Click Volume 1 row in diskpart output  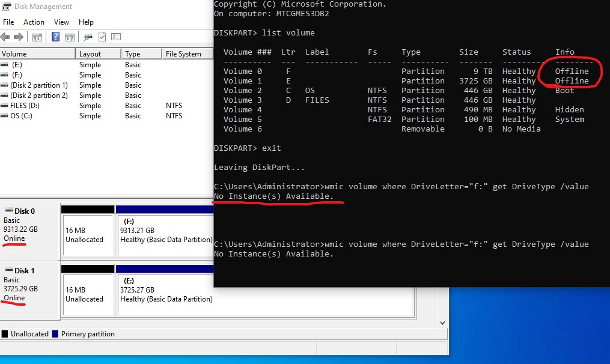pos(406,81)
